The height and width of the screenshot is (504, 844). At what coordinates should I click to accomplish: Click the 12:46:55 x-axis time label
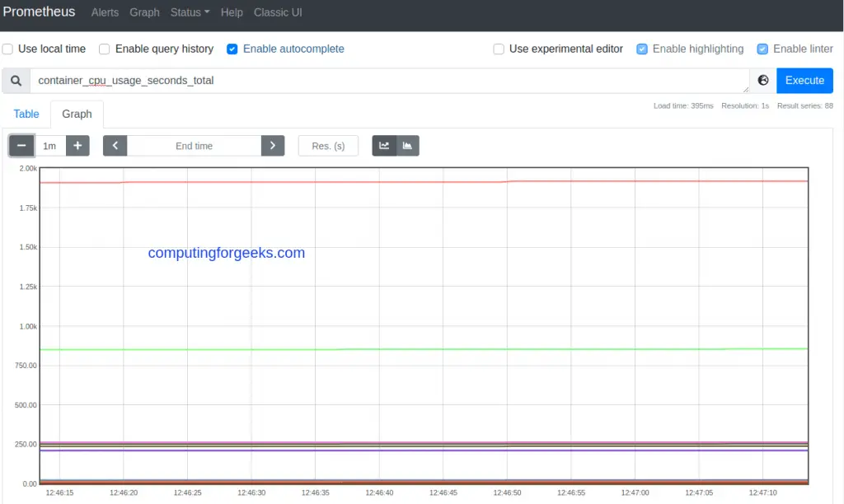[571, 492]
